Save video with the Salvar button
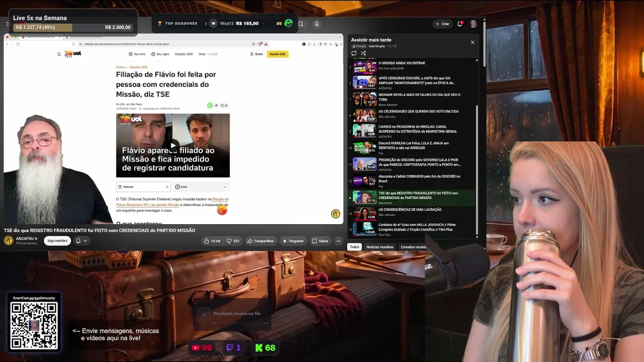 point(320,241)
